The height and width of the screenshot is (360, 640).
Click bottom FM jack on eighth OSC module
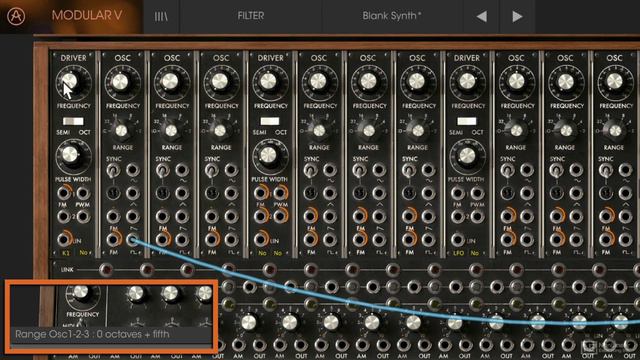coord(557,239)
